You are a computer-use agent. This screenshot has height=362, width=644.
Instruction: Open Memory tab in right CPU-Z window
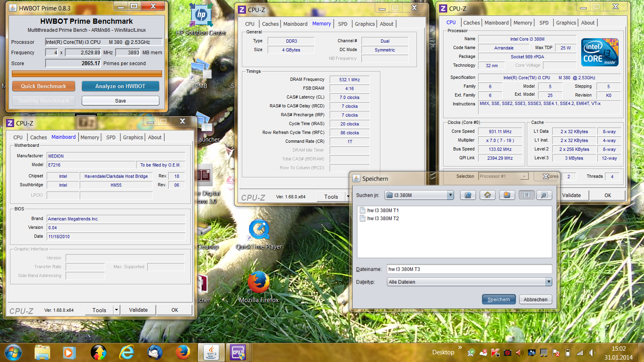(x=522, y=23)
